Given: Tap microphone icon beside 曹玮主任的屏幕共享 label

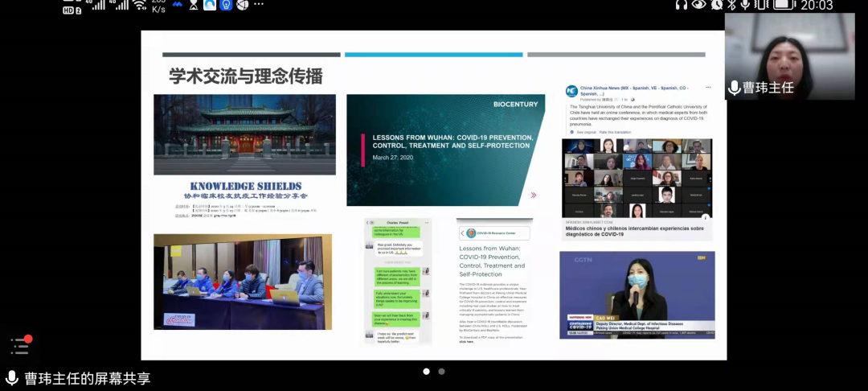Looking at the screenshot, I should [12, 378].
